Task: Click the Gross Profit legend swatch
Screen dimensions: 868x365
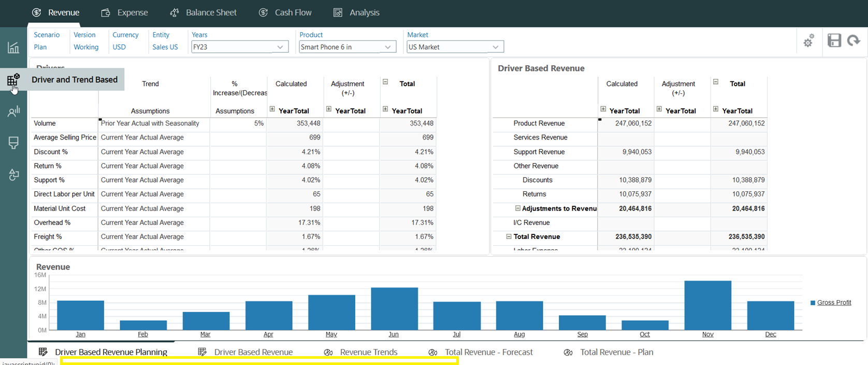Action: pyautogui.click(x=813, y=303)
